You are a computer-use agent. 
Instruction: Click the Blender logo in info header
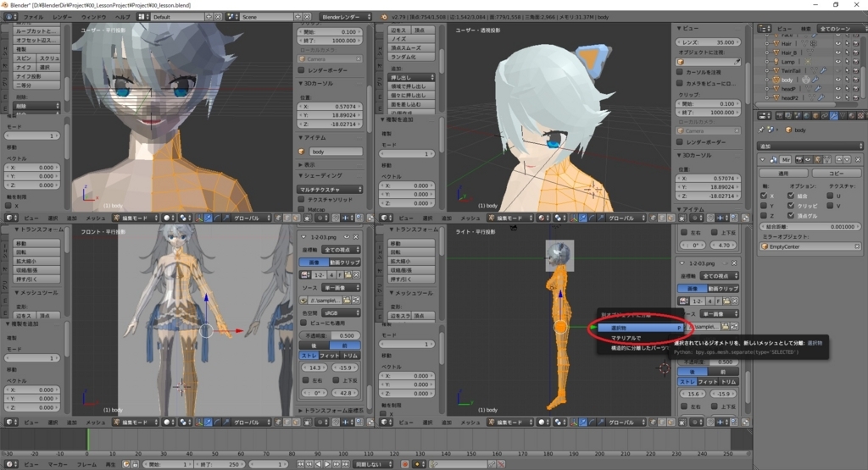click(386, 17)
